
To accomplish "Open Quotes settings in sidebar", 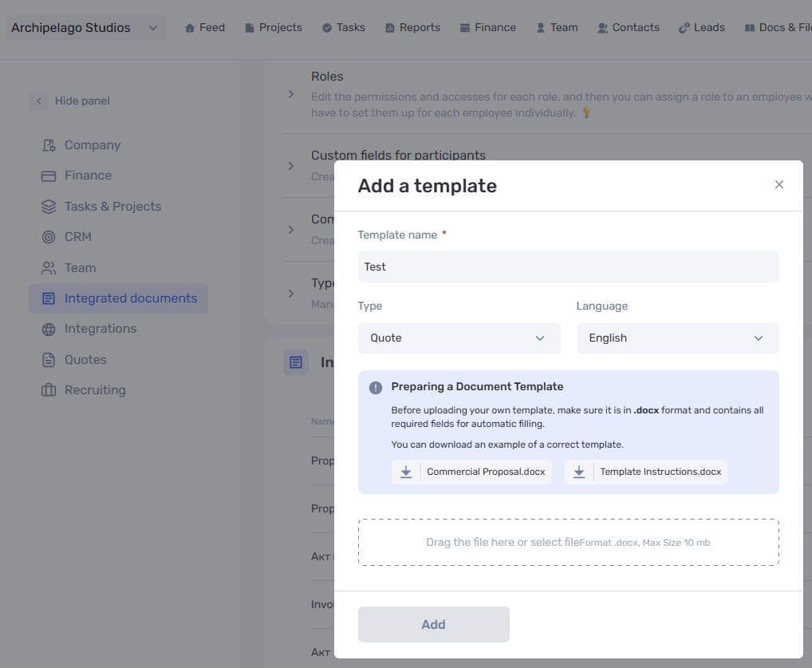I will [x=85, y=360].
